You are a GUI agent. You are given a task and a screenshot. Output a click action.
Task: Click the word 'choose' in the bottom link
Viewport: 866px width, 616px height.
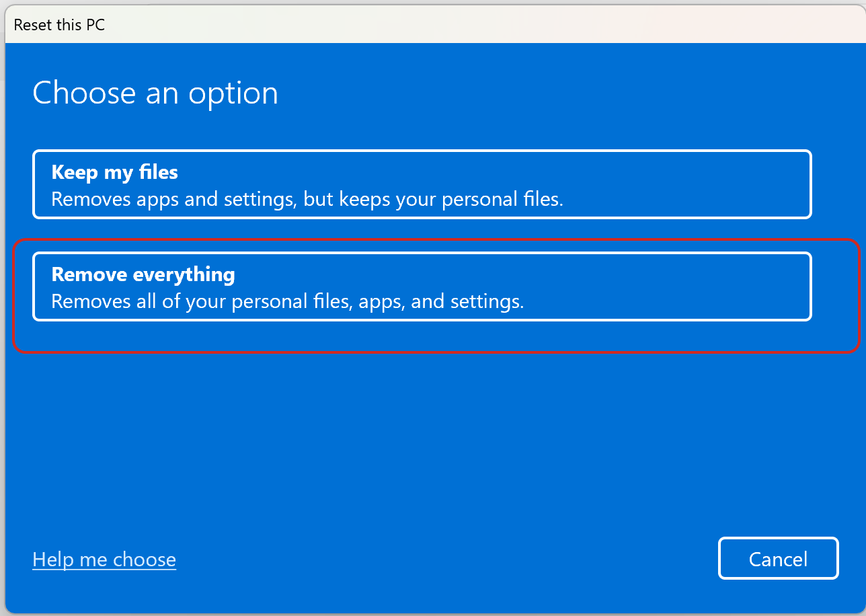(x=144, y=560)
